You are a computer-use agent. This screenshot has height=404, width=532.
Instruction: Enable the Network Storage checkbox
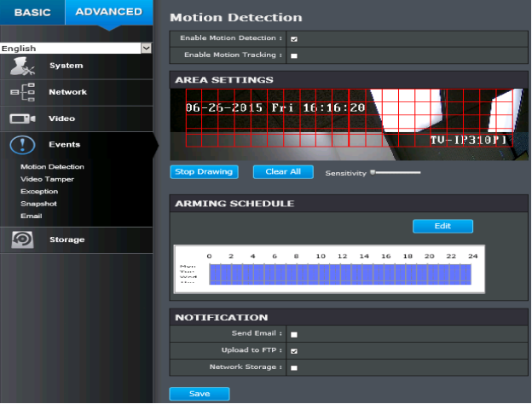click(x=294, y=368)
